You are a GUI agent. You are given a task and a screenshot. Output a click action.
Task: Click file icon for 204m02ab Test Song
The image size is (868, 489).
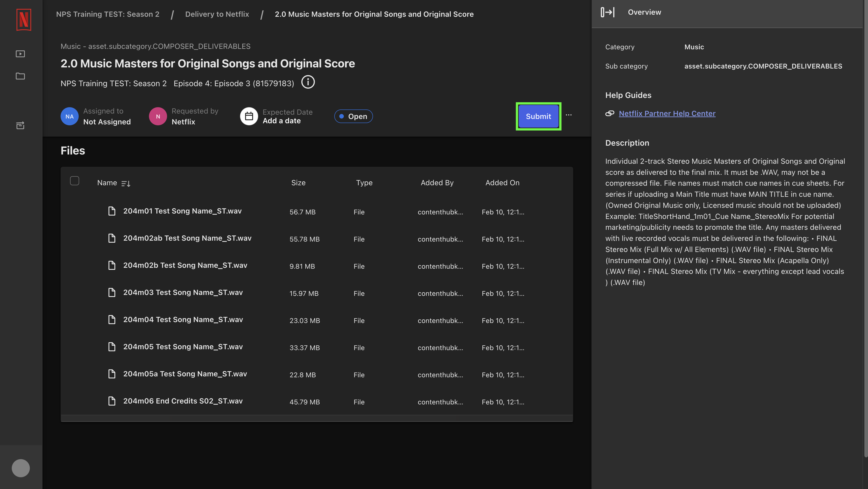coord(112,238)
